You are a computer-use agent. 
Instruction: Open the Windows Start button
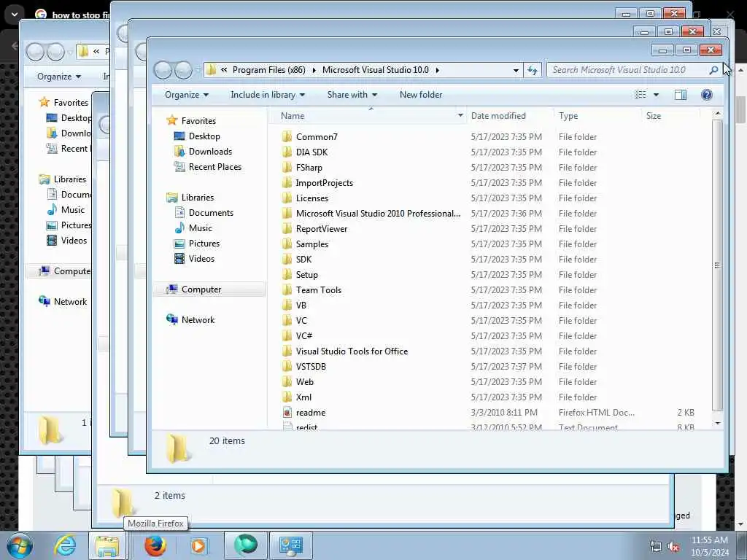pyautogui.click(x=19, y=545)
